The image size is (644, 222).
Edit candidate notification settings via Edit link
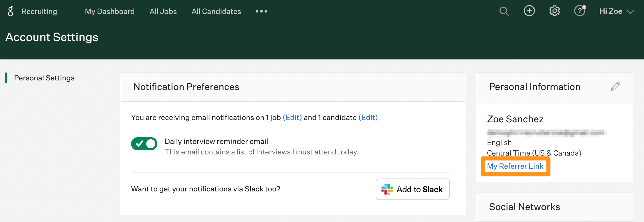pyautogui.click(x=368, y=117)
